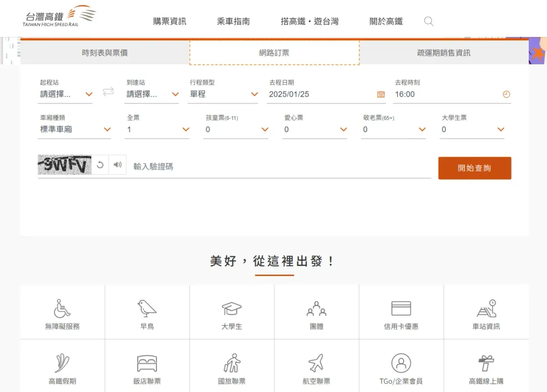Viewport: 547px width, 392px height.
Task: Open TGo/企業會員 member icon
Action: click(x=401, y=363)
